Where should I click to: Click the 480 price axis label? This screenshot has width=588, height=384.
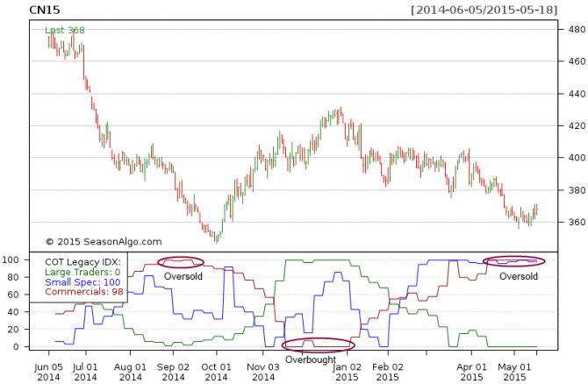pyautogui.click(x=576, y=29)
